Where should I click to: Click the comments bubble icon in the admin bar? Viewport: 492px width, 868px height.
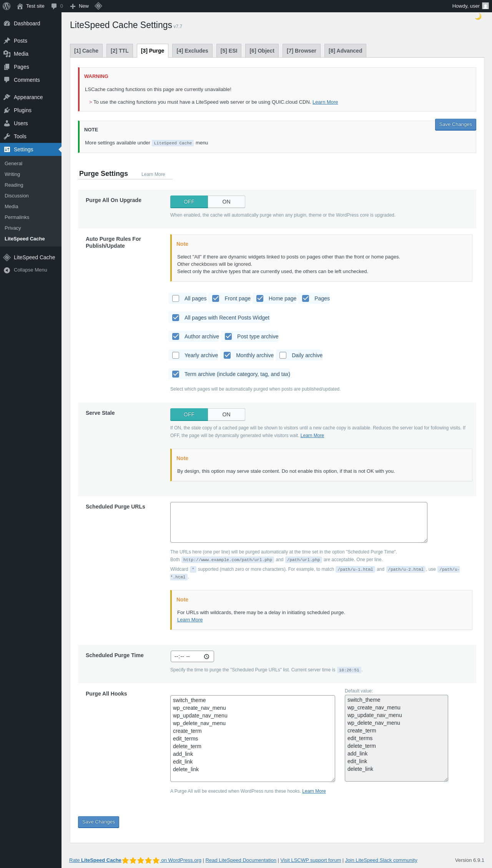pyautogui.click(x=54, y=6)
